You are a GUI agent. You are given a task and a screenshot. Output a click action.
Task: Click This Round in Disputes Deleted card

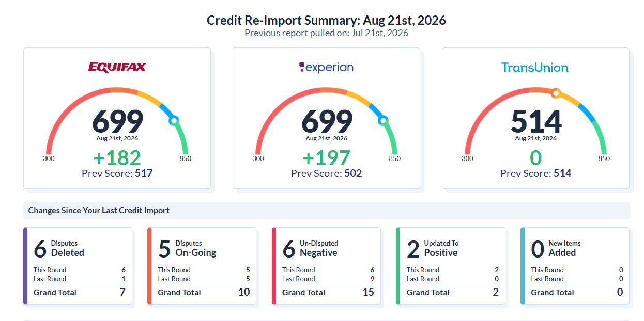click(x=50, y=270)
